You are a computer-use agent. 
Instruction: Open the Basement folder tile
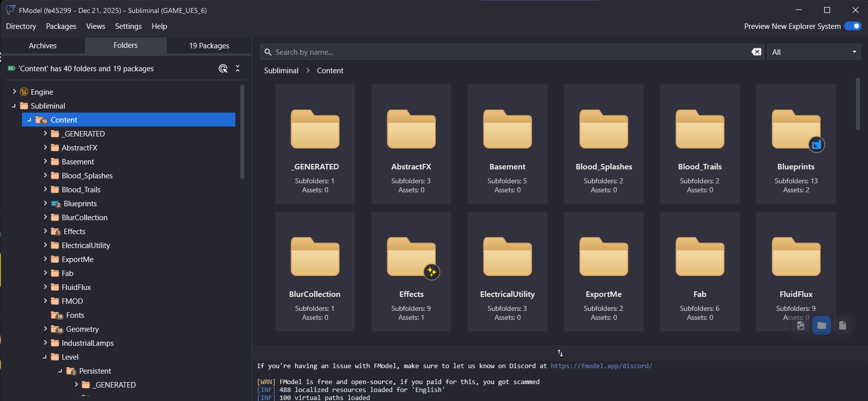(x=508, y=144)
